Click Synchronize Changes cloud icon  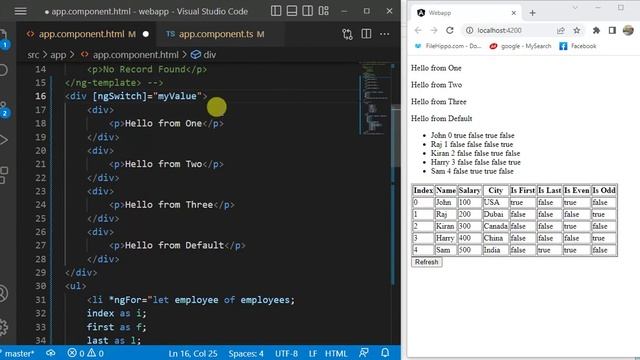[x=51, y=353]
